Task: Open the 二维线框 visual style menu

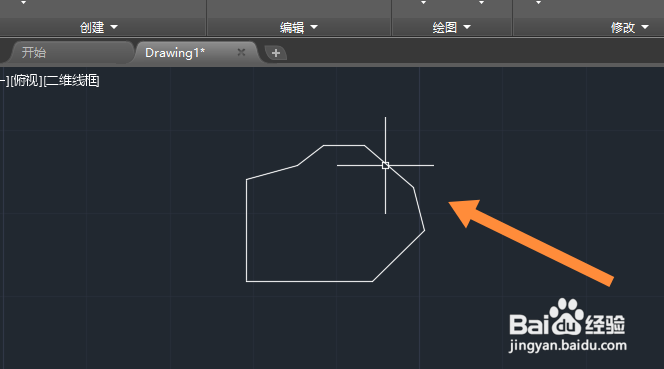Action: pyautogui.click(x=72, y=80)
